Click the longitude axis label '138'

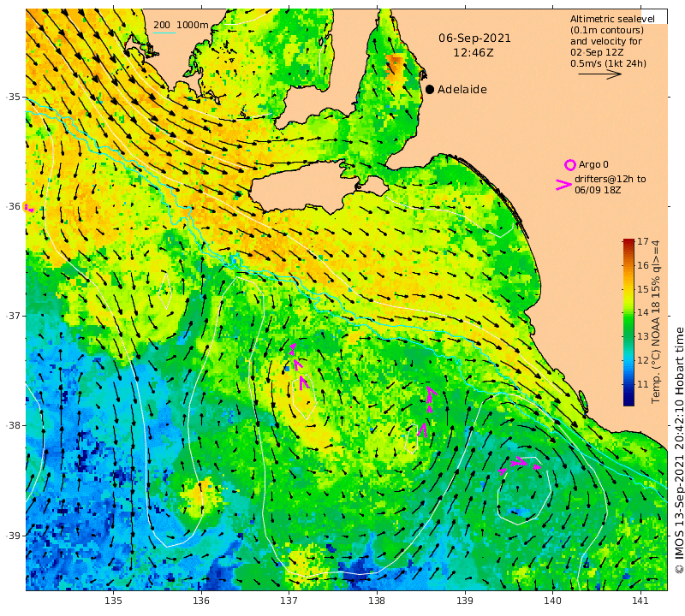click(377, 601)
